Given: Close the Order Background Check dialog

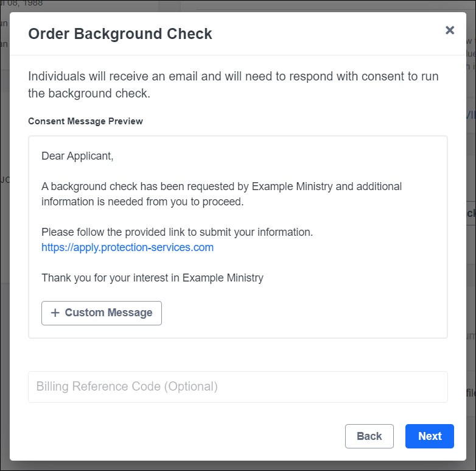Looking at the screenshot, I should coord(450,30).
